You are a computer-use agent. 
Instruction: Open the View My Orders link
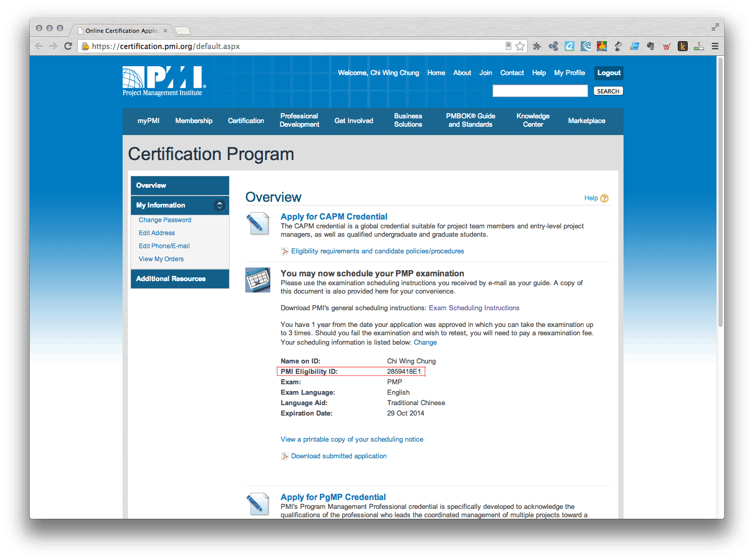pyautogui.click(x=161, y=259)
